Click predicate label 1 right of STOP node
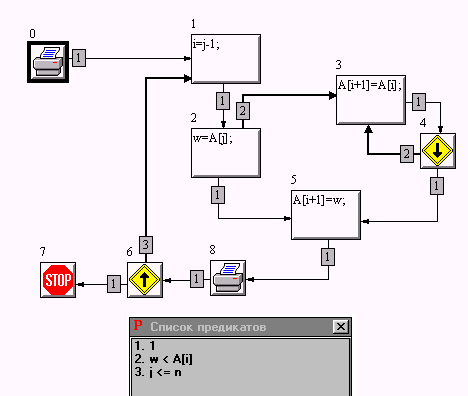Screen dimensions: 468x396 click(x=114, y=284)
